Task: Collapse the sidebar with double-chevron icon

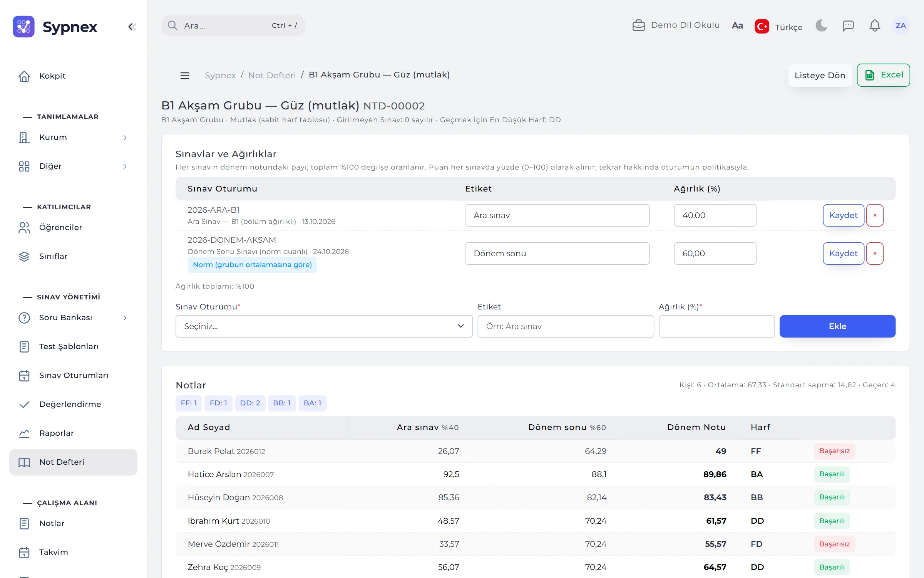Action: pos(132,27)
